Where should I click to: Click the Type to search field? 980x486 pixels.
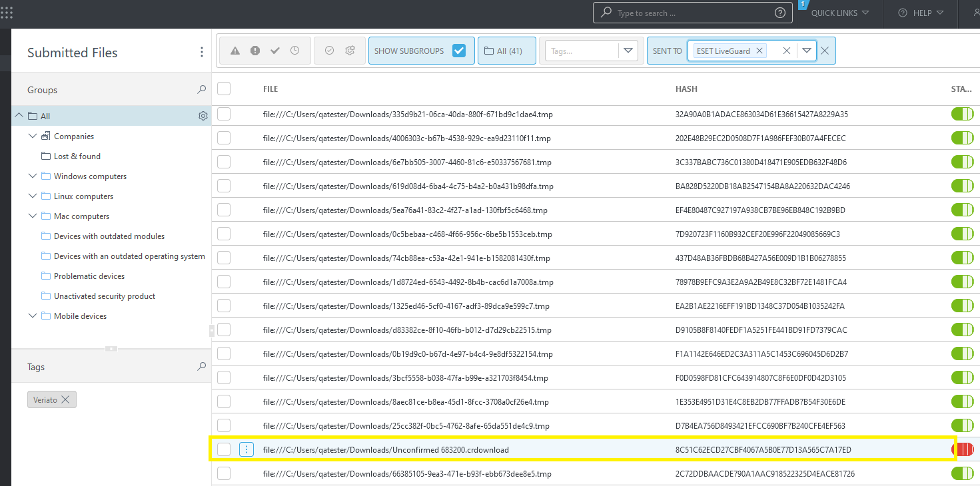point(693,13)
